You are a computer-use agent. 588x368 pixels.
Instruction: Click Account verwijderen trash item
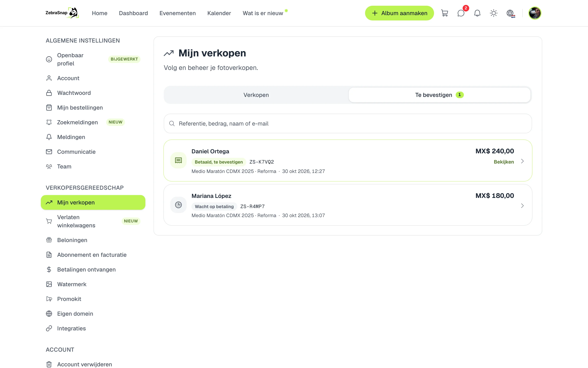click(93, 364)
